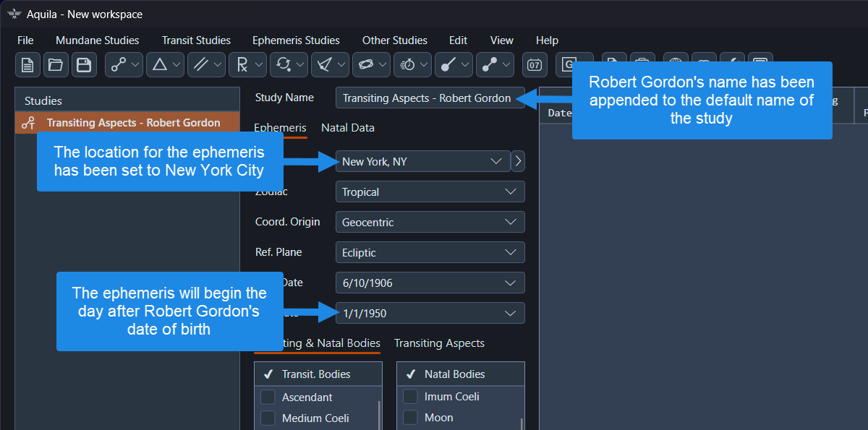Click the Open folder toolbar icon

[x=56, y=65]
